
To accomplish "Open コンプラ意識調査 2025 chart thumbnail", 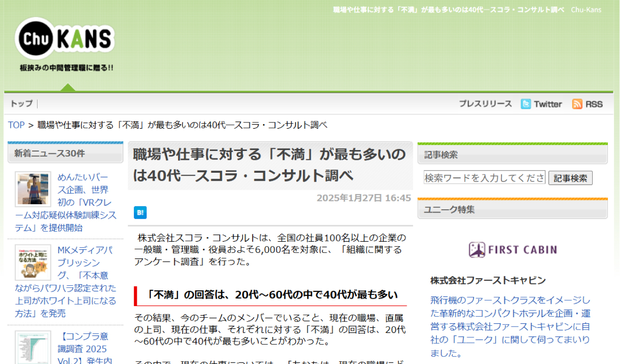I will [33, 347].
